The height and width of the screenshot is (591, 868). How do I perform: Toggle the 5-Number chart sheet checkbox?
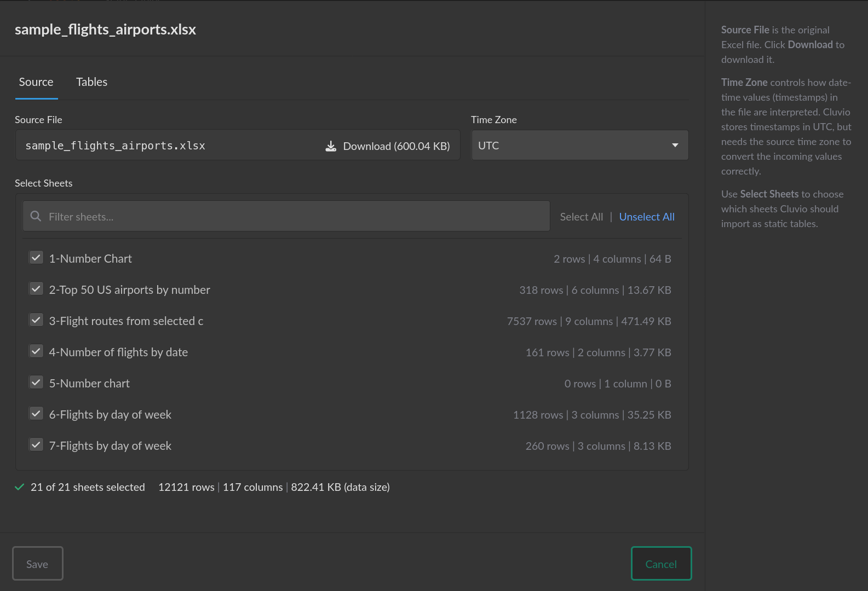click(x=36, y=383)
